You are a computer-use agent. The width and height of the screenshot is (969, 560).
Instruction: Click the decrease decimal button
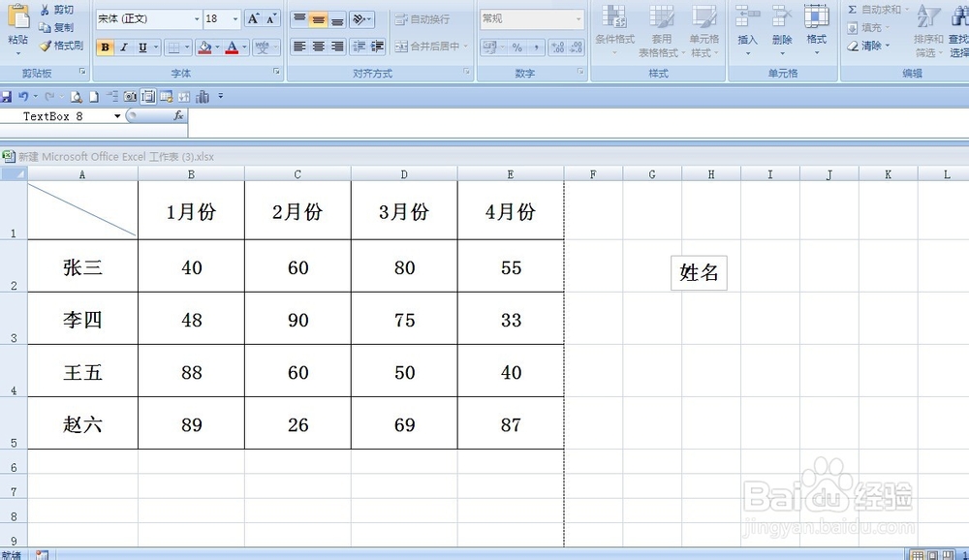click(577, 47)
